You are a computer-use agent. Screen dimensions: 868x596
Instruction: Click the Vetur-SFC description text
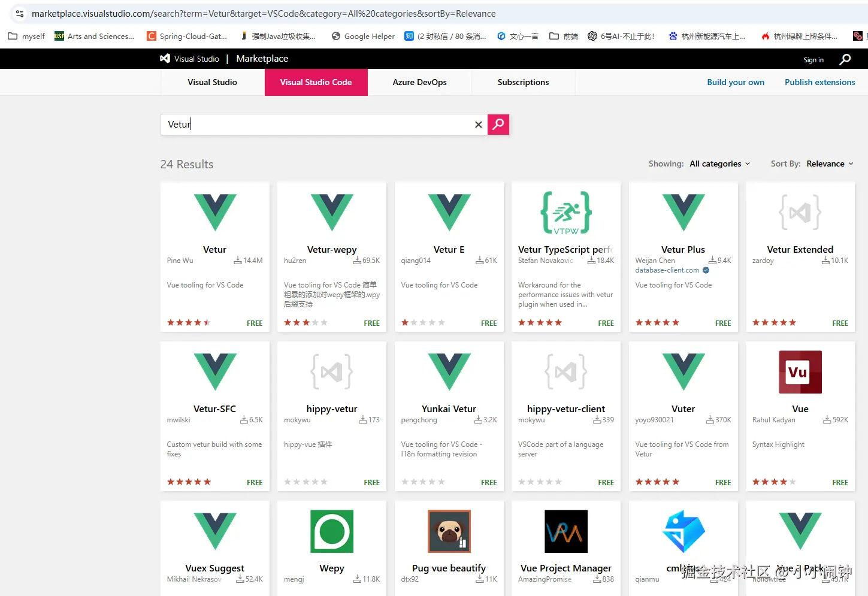click(x=214, y=449)
